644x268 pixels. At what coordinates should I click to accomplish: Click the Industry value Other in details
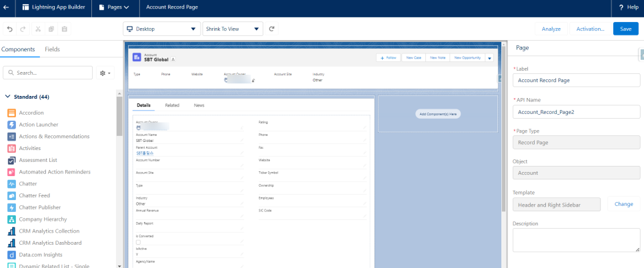point(141,203)
